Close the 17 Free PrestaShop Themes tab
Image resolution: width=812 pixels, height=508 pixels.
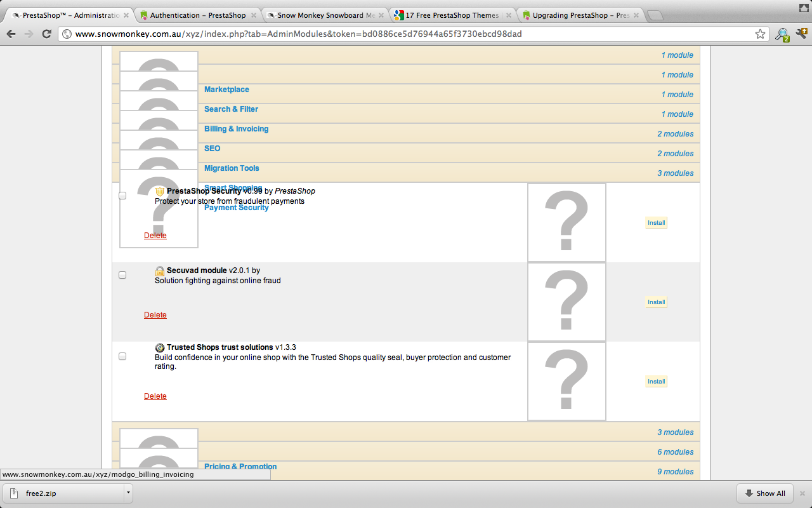[510, 15]
